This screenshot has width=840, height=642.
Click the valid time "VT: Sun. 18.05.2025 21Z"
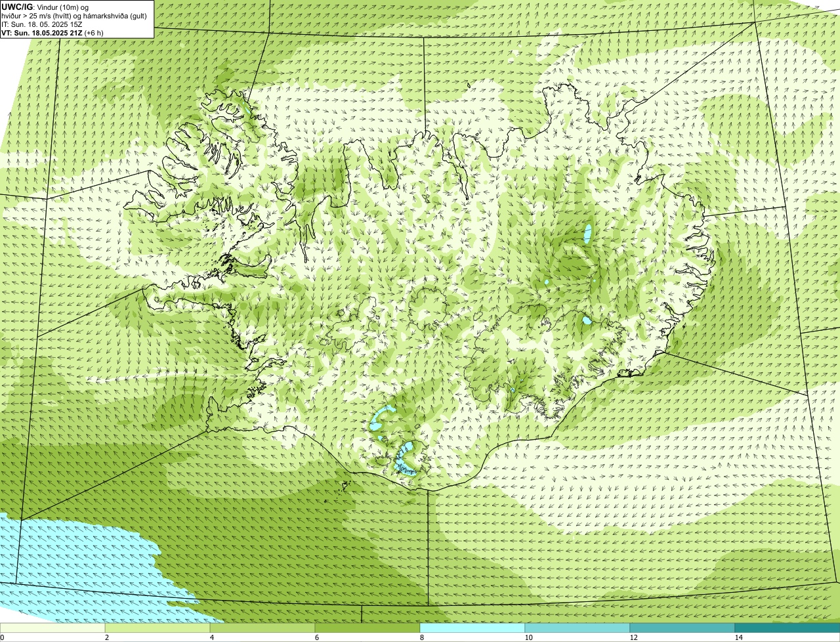pos(42,32)
